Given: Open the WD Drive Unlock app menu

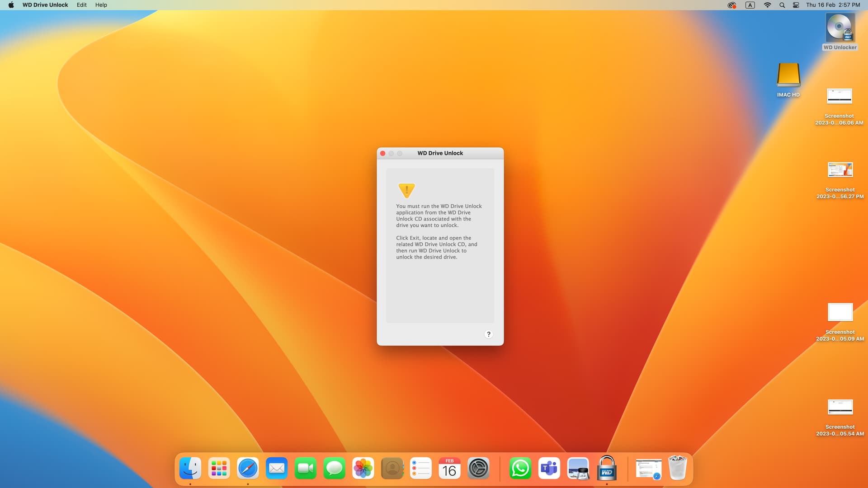Looking at the screenshot, I should [x=45, y=5].
